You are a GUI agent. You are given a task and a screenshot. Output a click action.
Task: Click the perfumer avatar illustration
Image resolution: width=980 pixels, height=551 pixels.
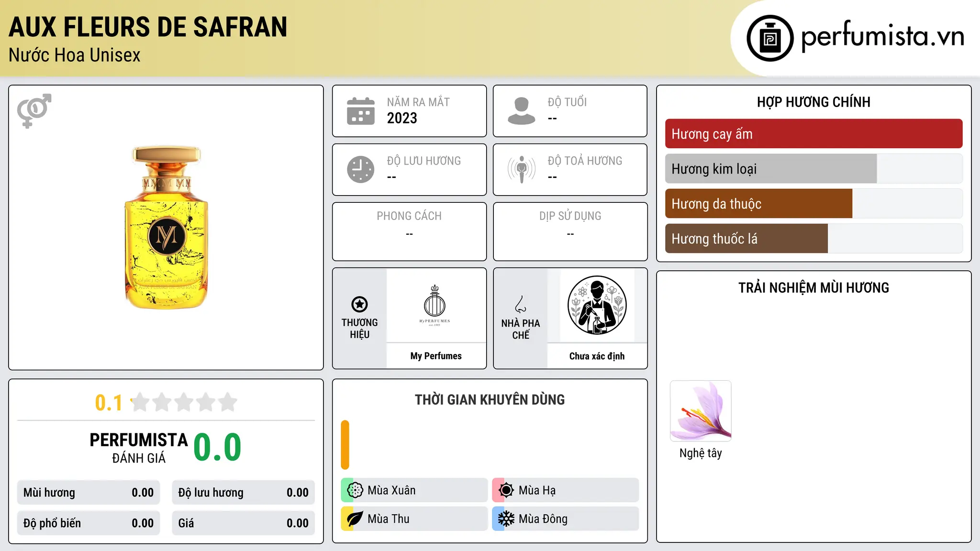(x=597, y=305)
